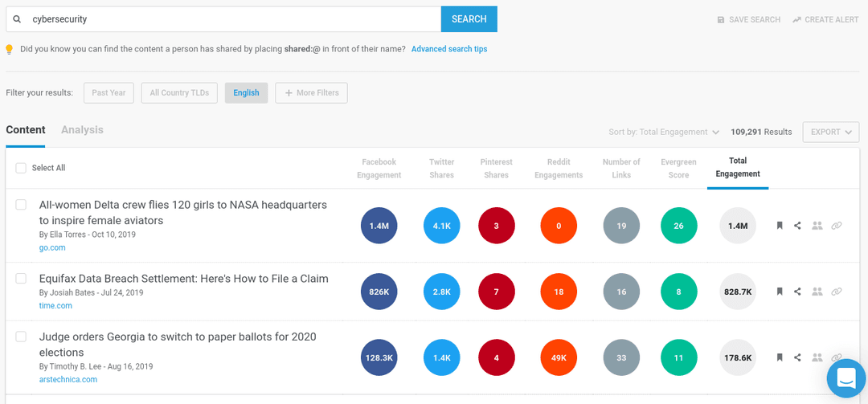View backlinks for Delta crew article
This screenshot has height=404, width=868.
point(837,226)
